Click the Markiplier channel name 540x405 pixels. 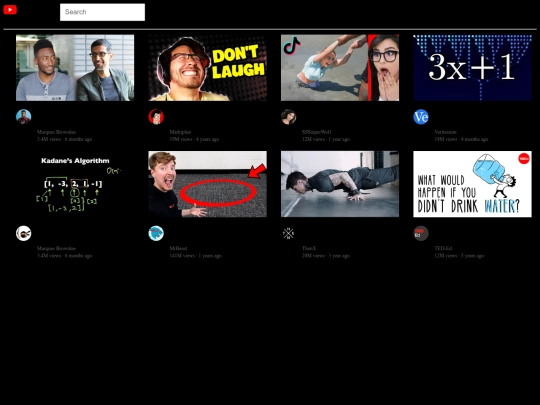point(180,132)
